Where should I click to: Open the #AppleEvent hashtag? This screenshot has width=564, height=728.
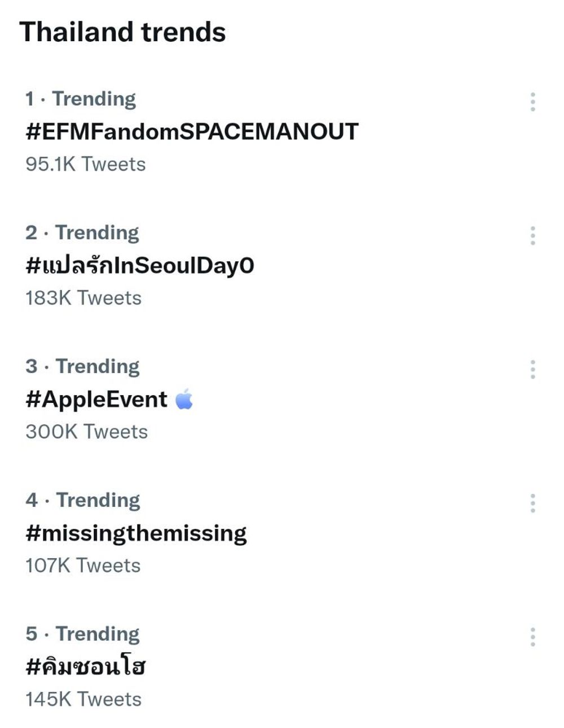96,400
